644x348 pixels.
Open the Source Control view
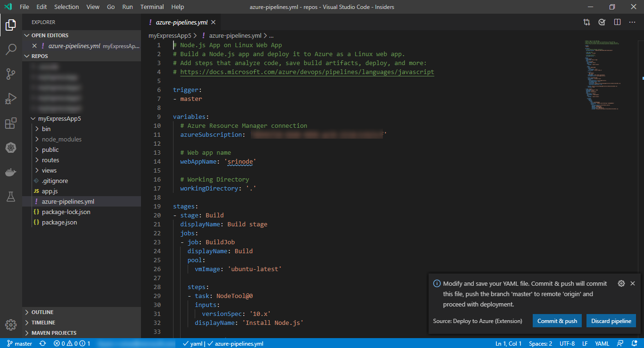10,74
